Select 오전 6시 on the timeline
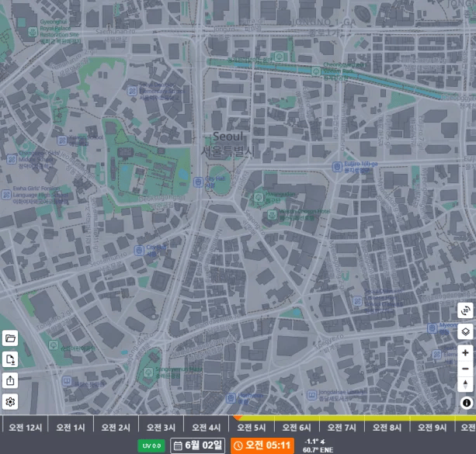This screenshot has height=454, width=476. 297,428
